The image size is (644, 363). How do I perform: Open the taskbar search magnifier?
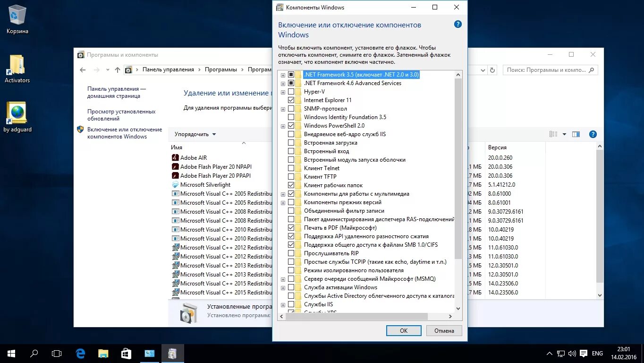pos(34,353)
